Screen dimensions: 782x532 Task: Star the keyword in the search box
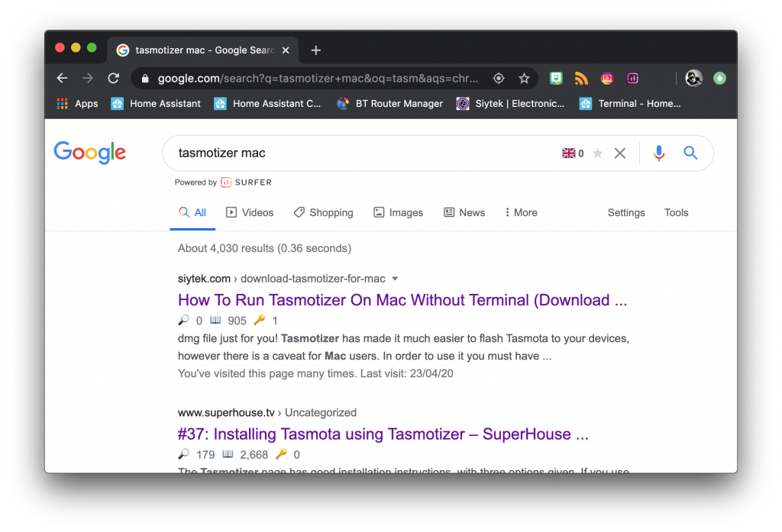pos(597,153)
